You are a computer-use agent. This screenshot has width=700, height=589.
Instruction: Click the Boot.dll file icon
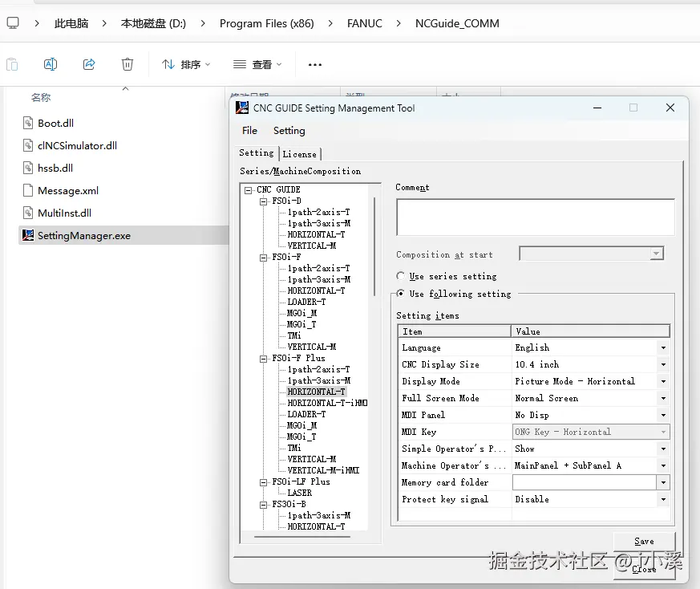[28, 123]
